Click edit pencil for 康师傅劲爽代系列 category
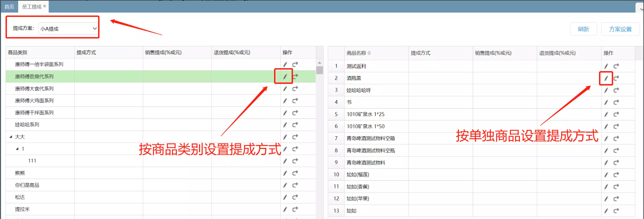 (285, 77)
